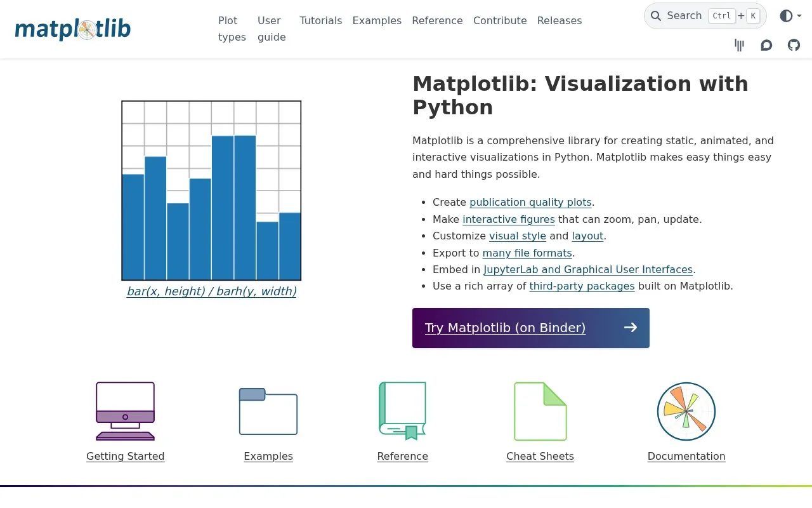Click the Examples folder icon
The image size is (812, 508).
(x=268, y=411)
